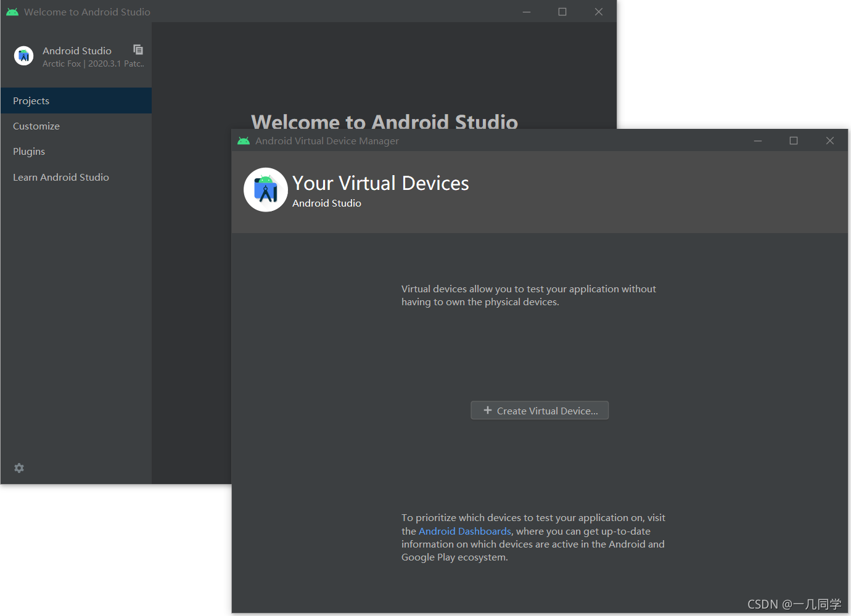The height and width of the screenshot is (616, 851).
Task: Click the 'Android Studio' subtitle under Your Virtual Devices
Action: (x=327, y=203)
